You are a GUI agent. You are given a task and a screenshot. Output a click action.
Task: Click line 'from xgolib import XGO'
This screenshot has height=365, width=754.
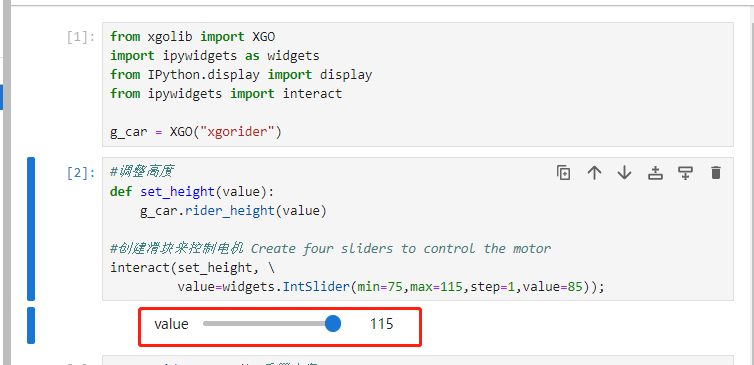(x=192, y=37)
